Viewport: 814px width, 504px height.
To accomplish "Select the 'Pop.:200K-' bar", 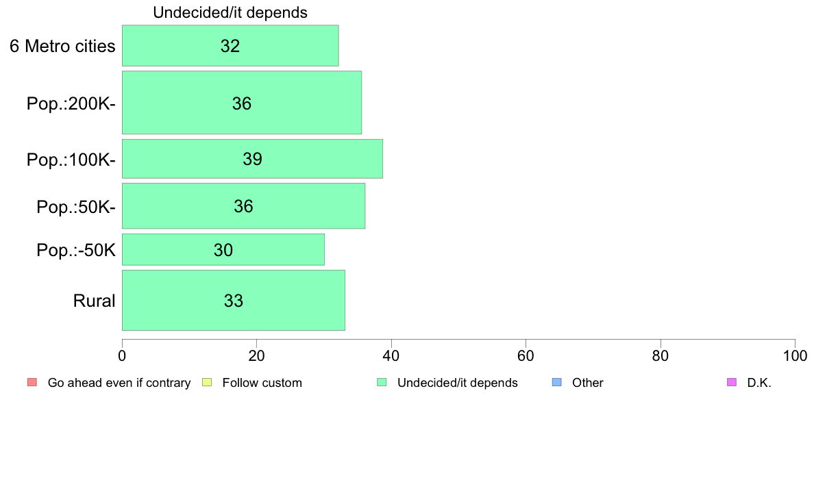I will tap(242, 103).
